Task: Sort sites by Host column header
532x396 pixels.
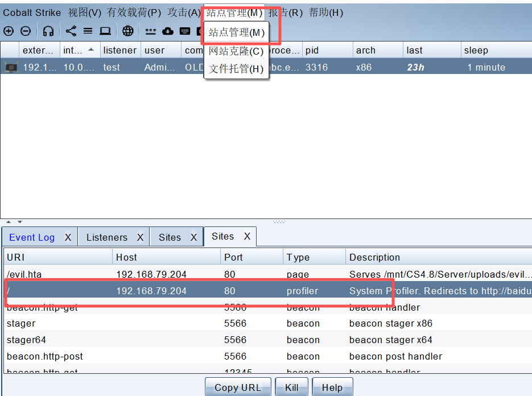Action: pos(166,257)
